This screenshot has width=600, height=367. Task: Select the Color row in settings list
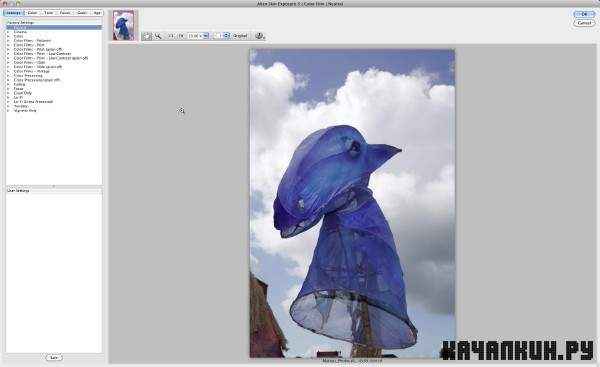coord(54,36)
